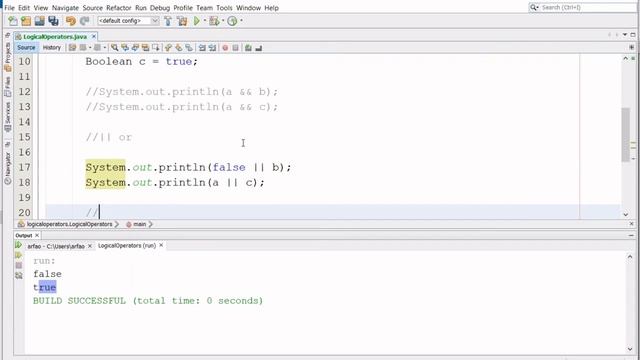
Task: Close the LogicalOperators (run) output tab
Action: [x=161, y=245]
